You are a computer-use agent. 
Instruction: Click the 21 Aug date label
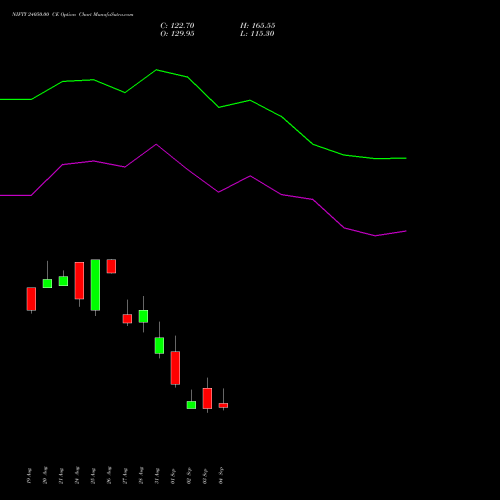[x=61, y=476]
